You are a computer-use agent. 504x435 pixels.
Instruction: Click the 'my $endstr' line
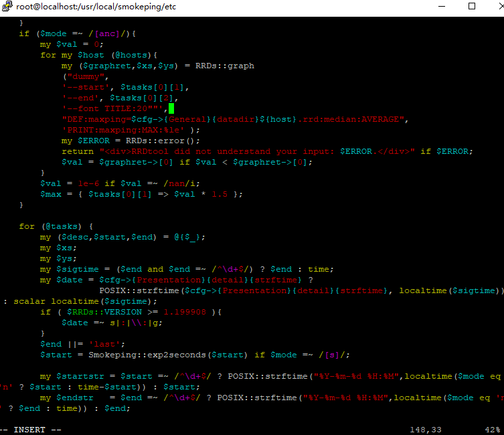coord(272,398)
